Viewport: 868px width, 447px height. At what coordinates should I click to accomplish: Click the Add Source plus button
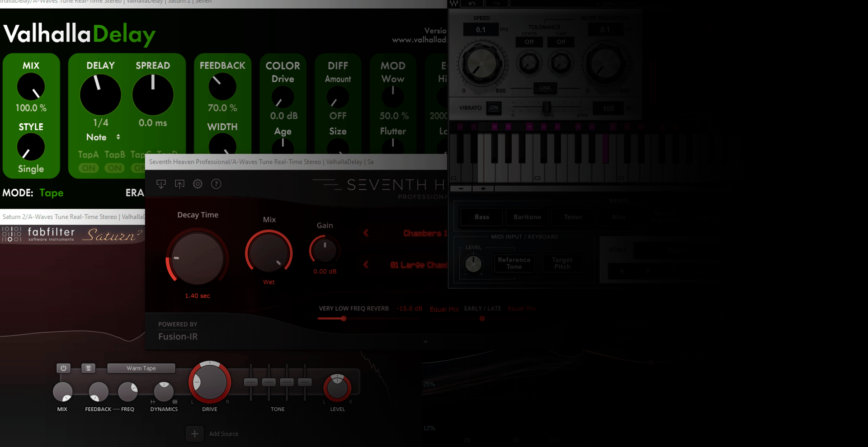(194, 434)
